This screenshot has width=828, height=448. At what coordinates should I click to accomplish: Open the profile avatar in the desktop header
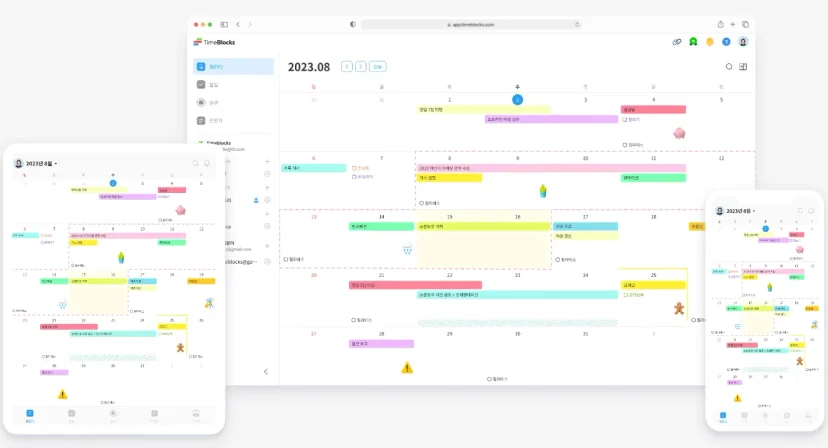[743, 42]
